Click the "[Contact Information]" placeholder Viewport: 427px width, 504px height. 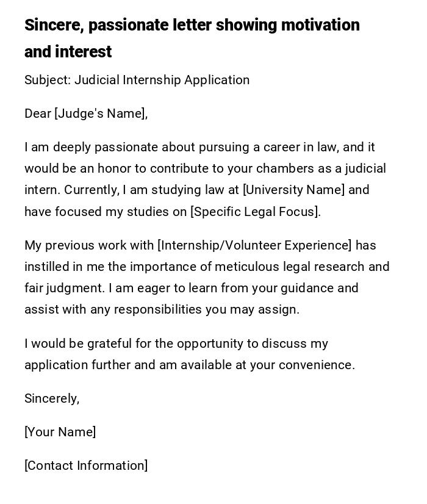(x=86, y=466)
